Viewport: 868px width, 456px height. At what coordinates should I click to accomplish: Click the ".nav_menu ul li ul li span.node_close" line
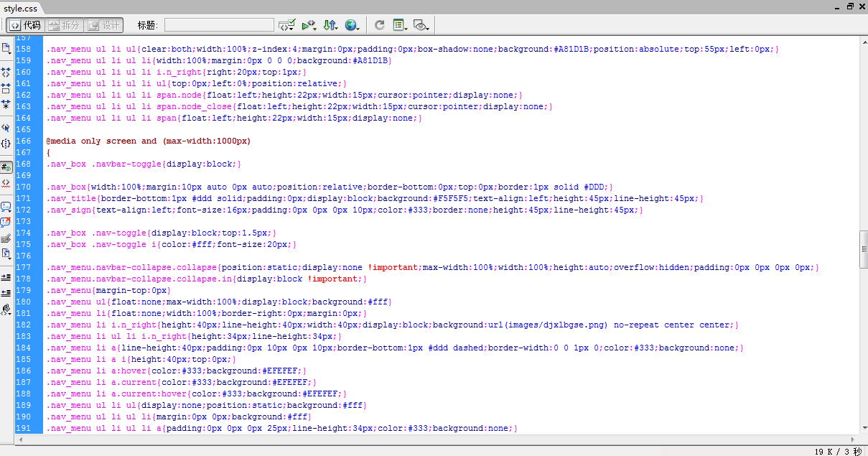click(x=299, y=106)
